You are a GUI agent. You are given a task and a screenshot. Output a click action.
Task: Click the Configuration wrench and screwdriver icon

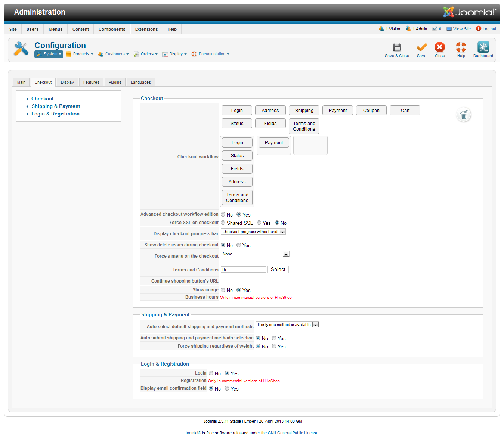point(21,49)
